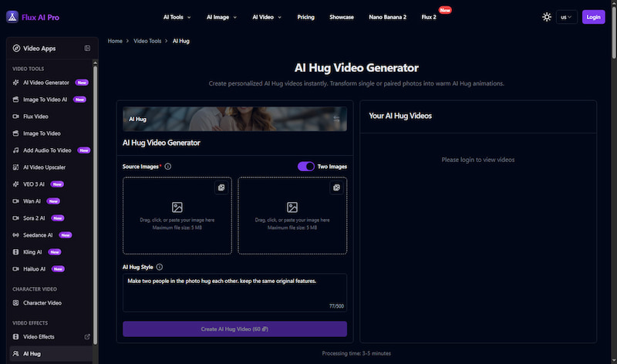
Task: Open the Showcase page
Action: point(342,17)
